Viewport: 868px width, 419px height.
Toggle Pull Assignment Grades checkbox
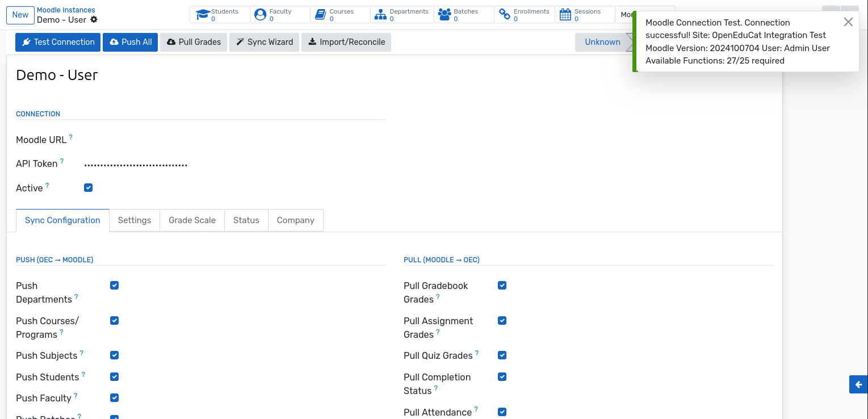click(x=502, y=320)
